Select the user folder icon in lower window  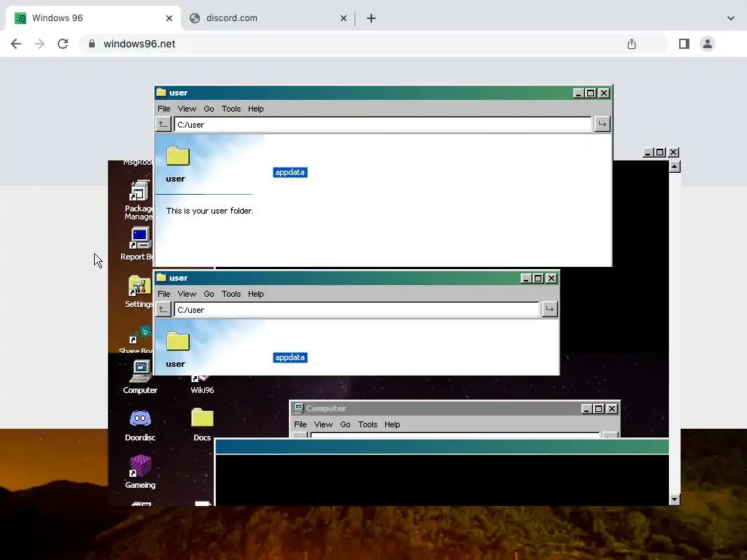coord(178,341)
